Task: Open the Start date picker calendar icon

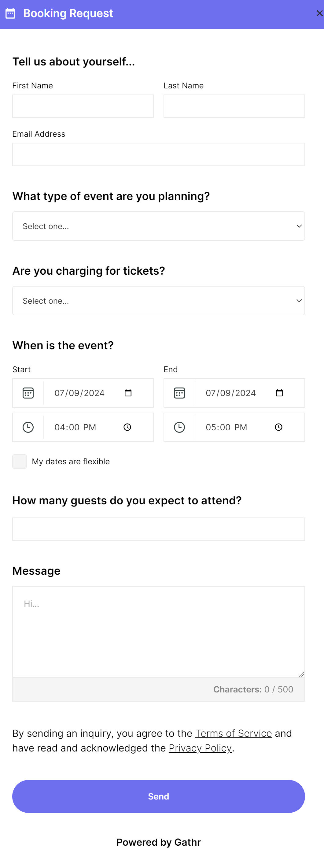Action: 128,393
